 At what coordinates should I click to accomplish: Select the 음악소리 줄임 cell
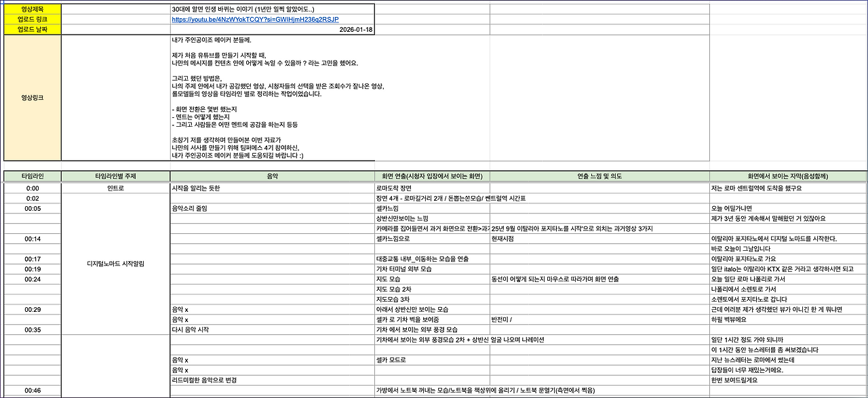click(273, 208)
